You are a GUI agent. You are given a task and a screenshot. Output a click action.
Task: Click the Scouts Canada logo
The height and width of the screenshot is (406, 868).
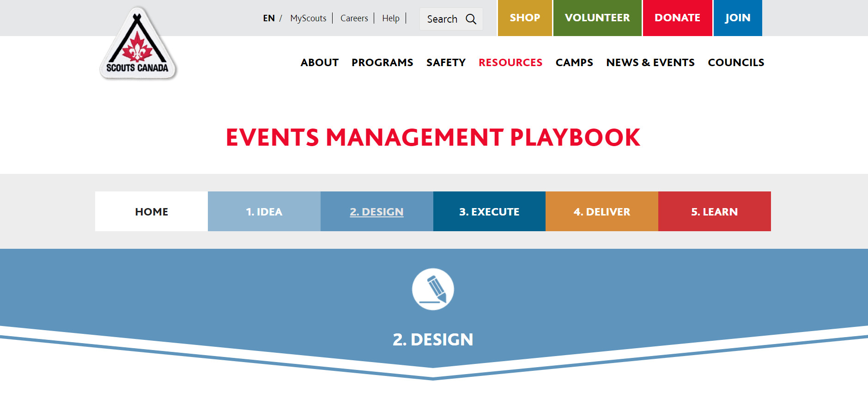(137, 45)
